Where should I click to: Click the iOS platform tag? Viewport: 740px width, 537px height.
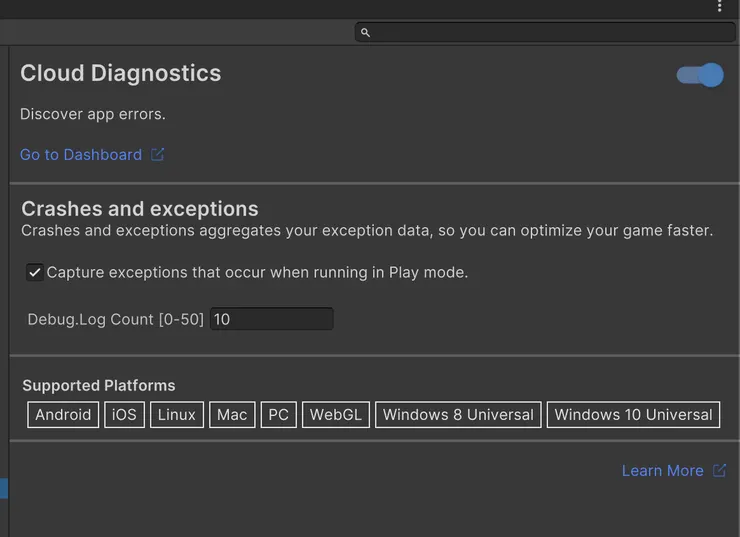124,415
